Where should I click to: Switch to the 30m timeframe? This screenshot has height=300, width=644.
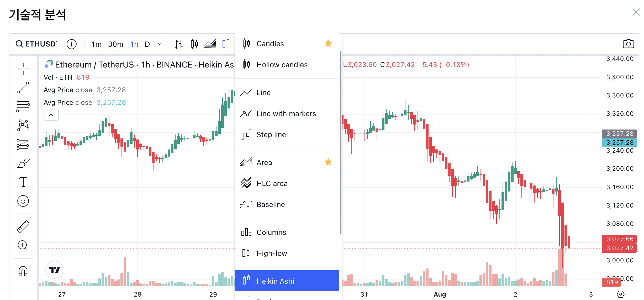coord(115,44)
